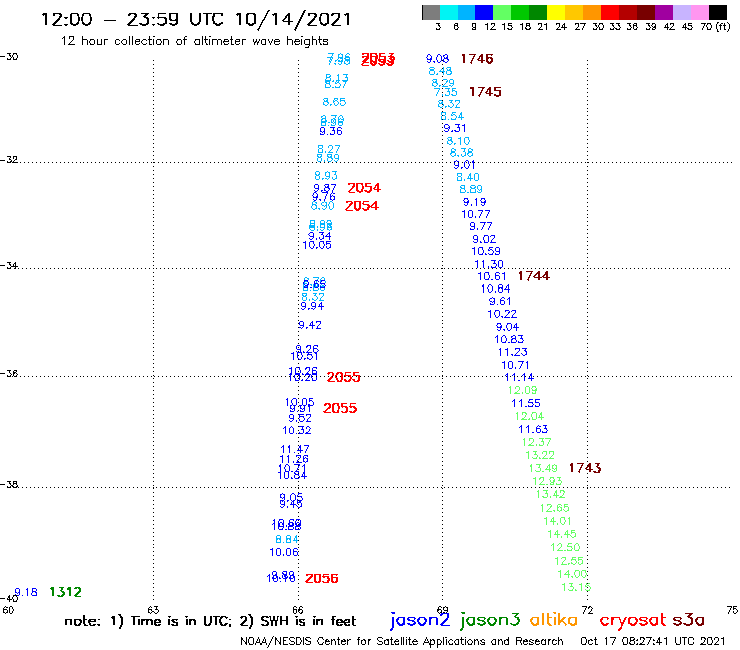The height and width of the screenshot is (650, 740).
Task: Pick the bright red 33 ft legend swatch
Action: (610, 12)
